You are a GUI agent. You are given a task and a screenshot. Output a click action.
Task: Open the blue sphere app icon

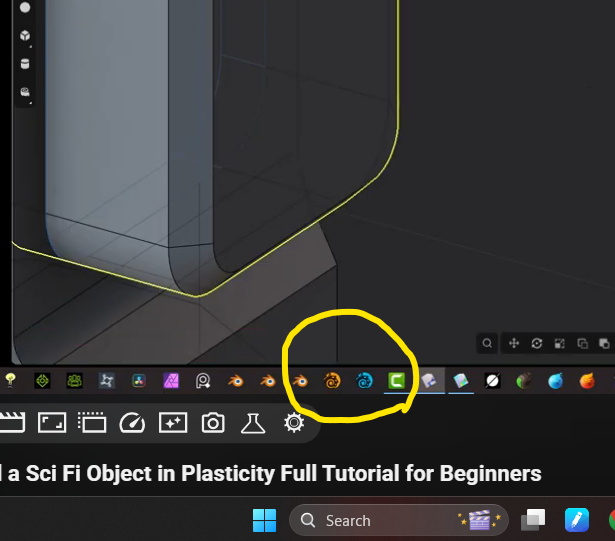[555, 381]
